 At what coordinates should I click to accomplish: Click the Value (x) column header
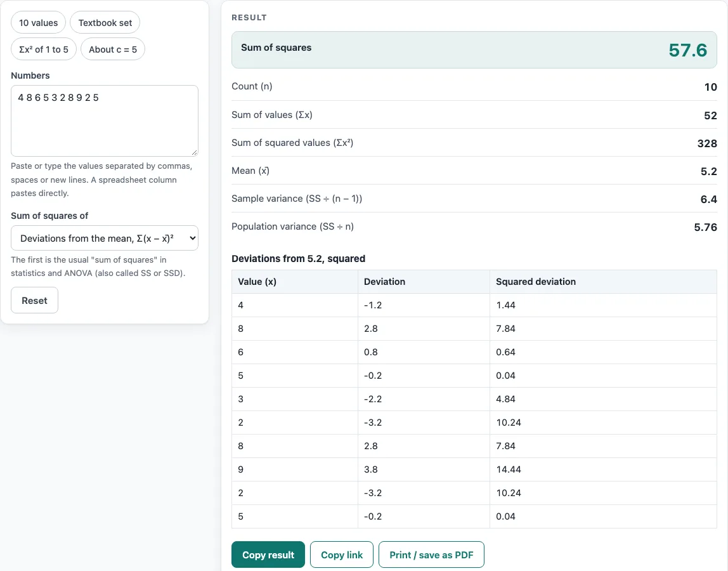(295, 282)
